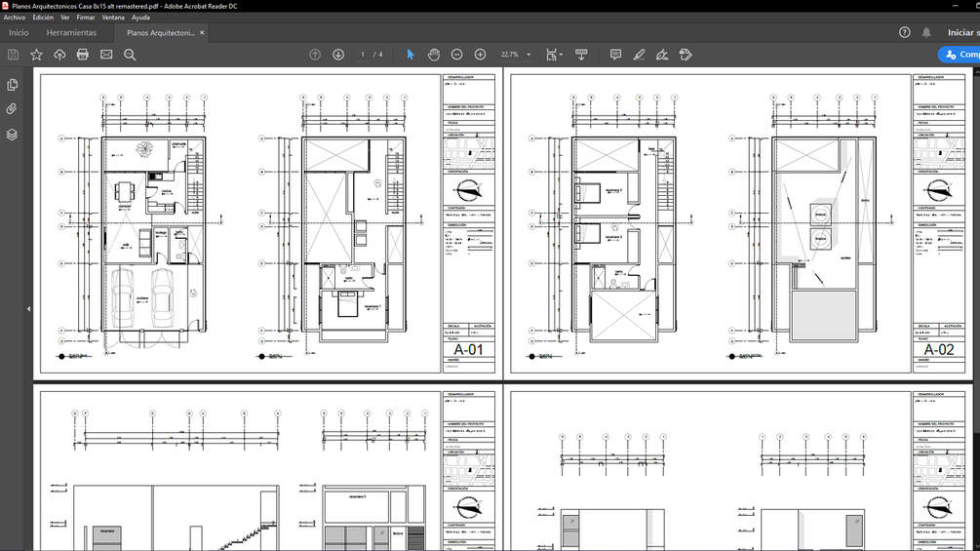This screenshot has height=551, width=980.
Task: Open the help question mark
Action: click(x=904, y=32)
